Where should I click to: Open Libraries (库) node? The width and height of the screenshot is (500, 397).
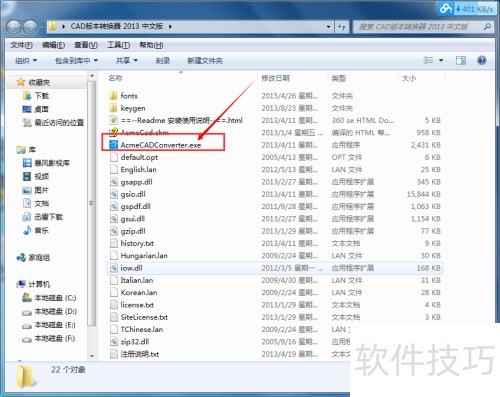tap(26, 150)
